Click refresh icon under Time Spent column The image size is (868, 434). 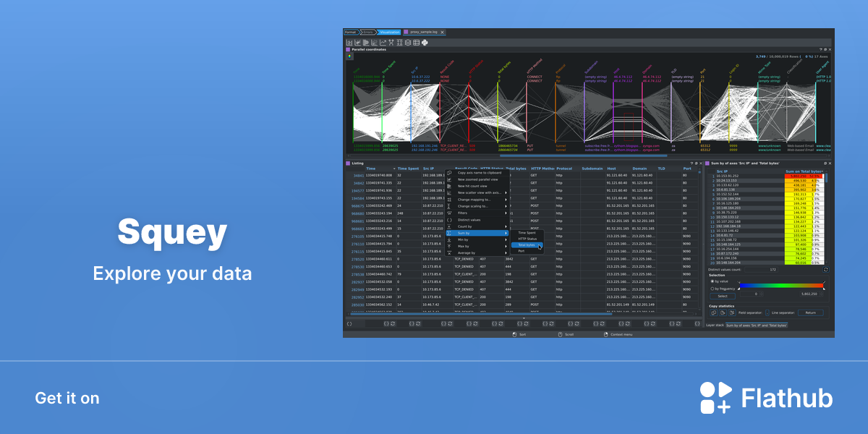418,324
